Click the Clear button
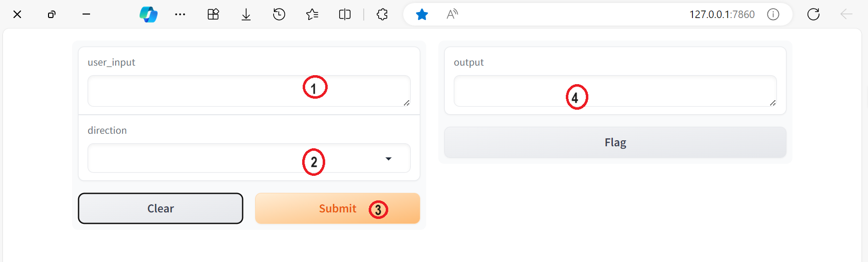 click(x=161, y=208)
